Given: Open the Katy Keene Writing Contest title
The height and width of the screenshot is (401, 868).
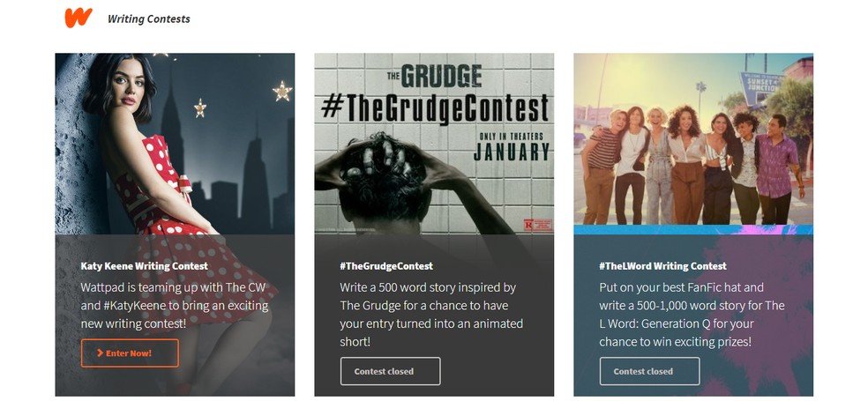Looking at the screenshot, I should [144, 265].
